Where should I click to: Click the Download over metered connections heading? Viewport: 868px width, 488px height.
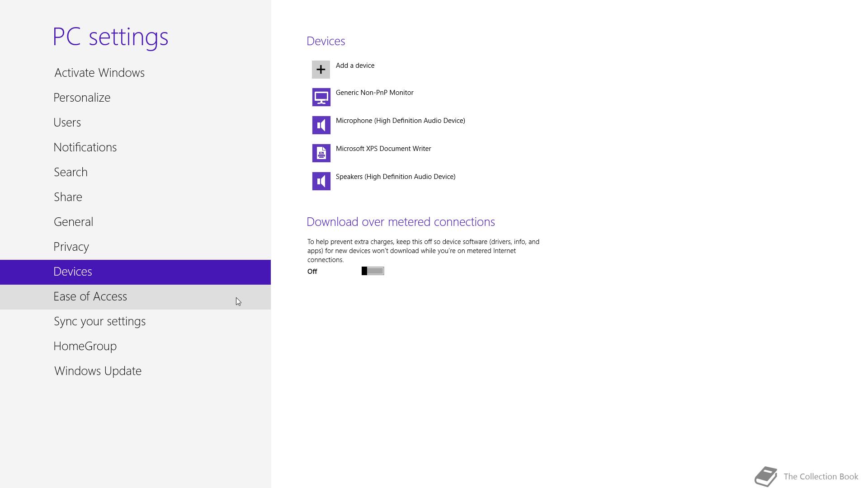tap(401, 222)
